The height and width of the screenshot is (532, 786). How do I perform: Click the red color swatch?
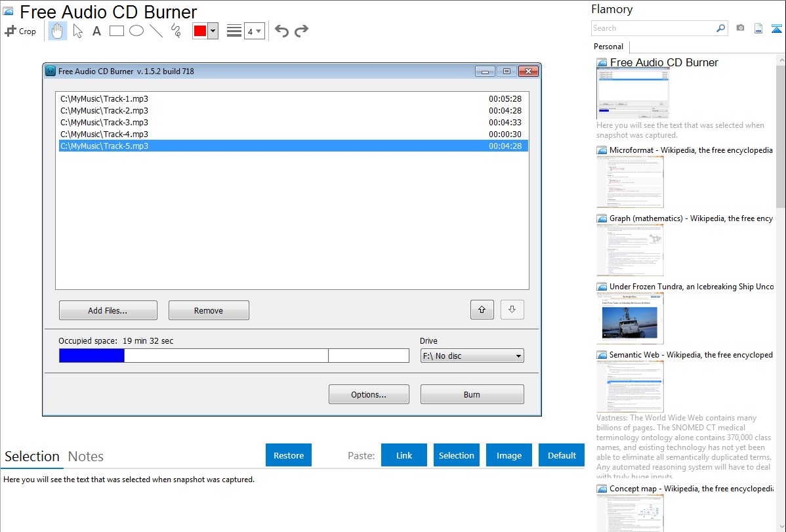tap(200, 31)
